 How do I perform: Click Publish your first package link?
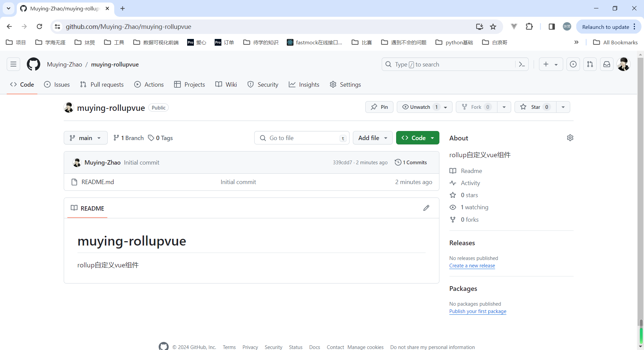pyautogui.click(x=478, y=311)
